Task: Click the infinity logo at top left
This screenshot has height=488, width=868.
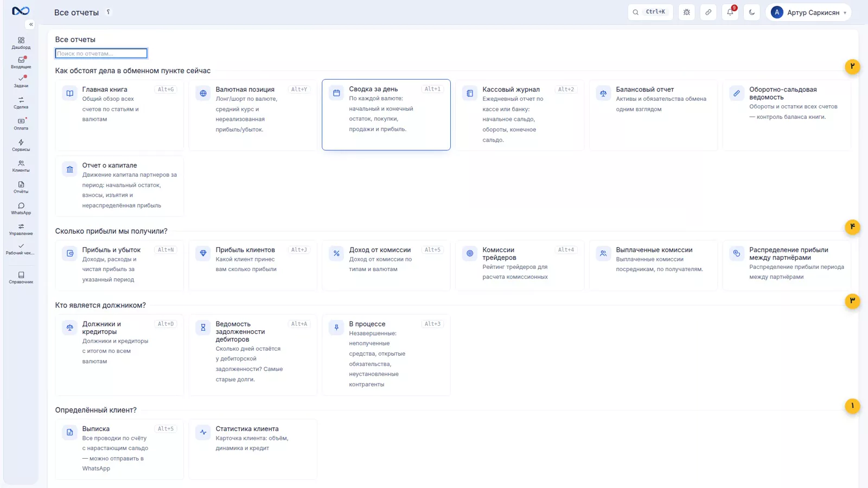Action: click(21, 11)
